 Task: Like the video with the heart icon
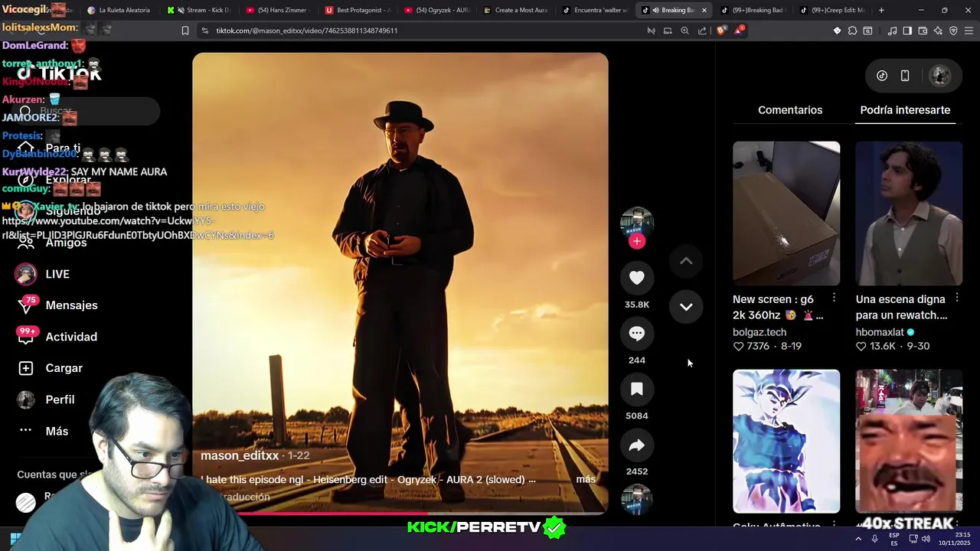click(636, 278)
